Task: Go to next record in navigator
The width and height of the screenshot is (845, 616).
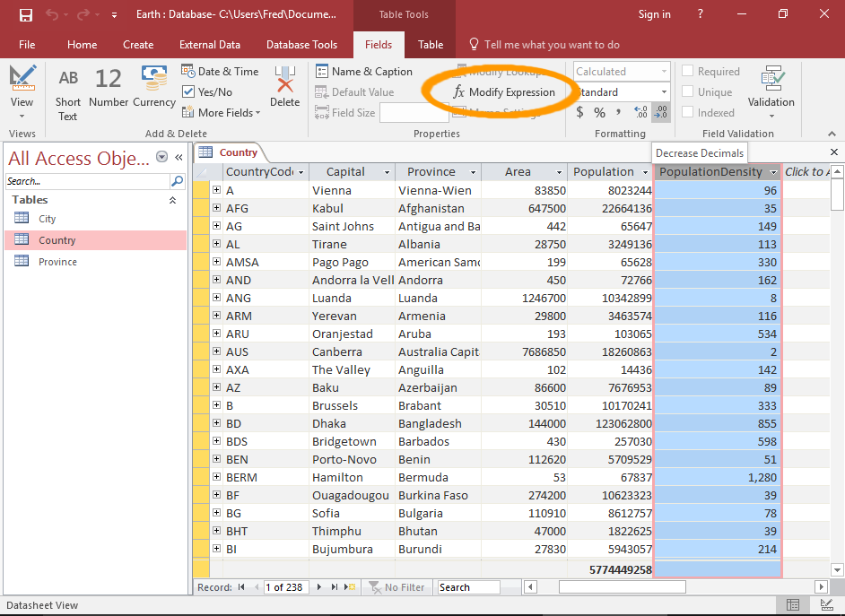Action: click(x=320, y=587)
